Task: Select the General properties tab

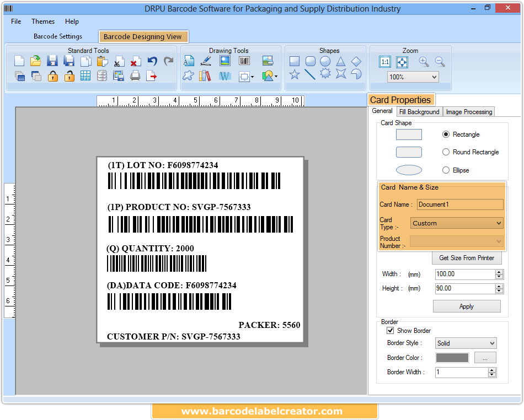Action: pos(382,111)
